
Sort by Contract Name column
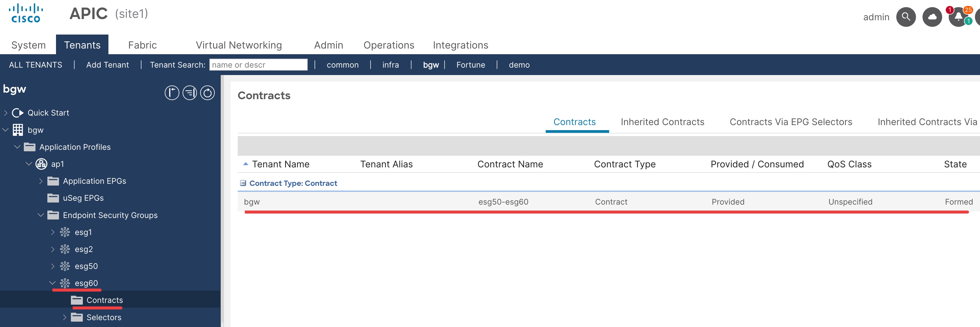point(510,164)
